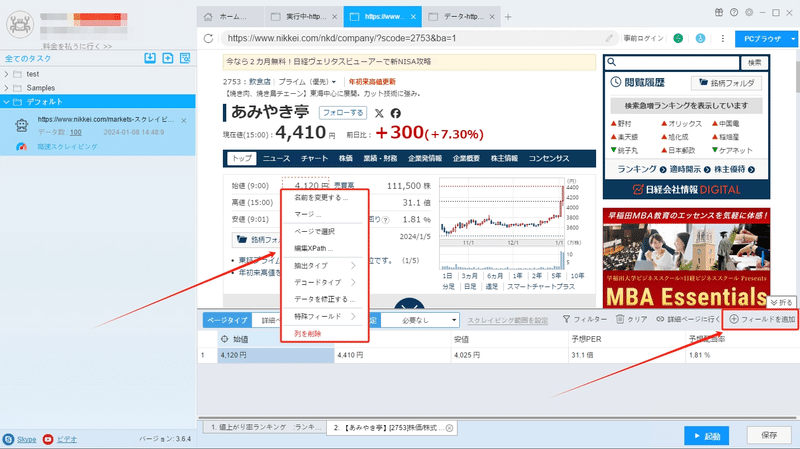Click the 4,120 円 data cell
The height and width of the screenshot is (449, 800).
coord(276,355)
